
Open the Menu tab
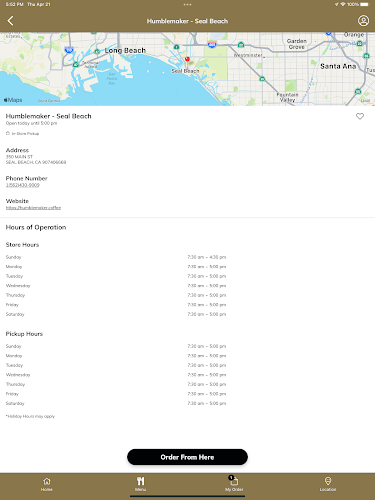(x=140, y=484)
